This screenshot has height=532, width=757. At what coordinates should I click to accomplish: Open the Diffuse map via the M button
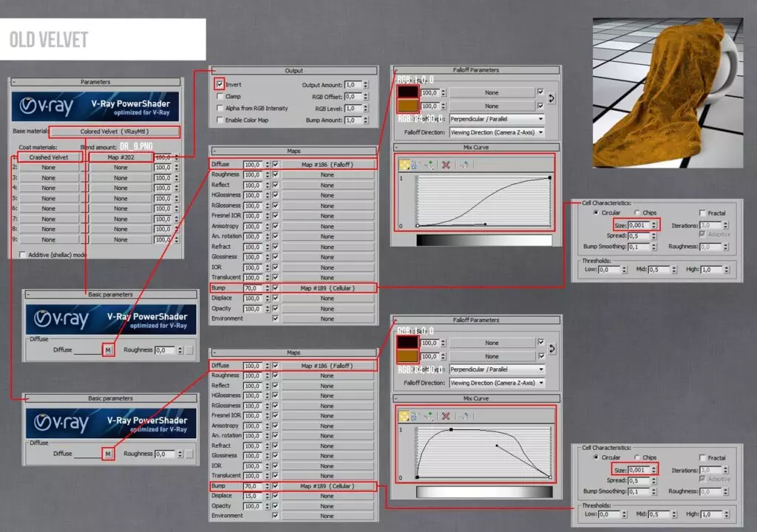108,349
